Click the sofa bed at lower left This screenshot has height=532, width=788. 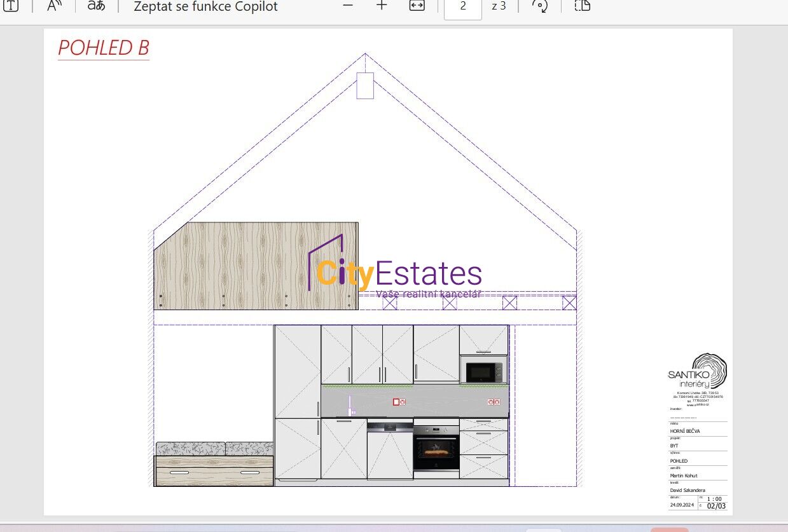pos(214,465)
